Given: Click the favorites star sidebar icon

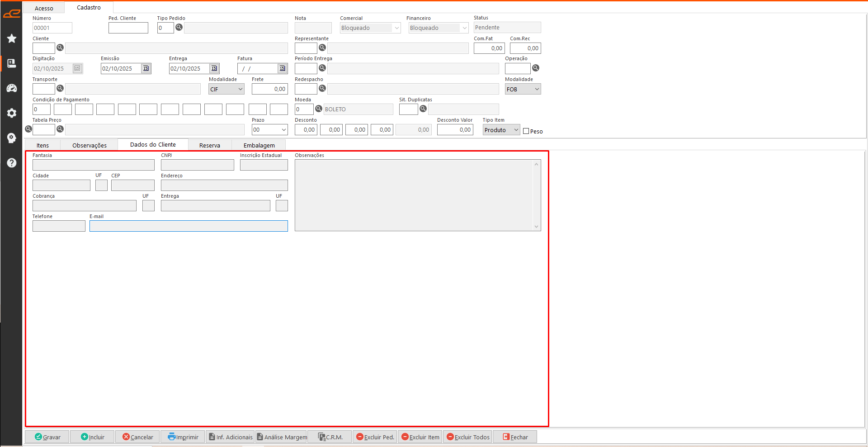Looking at the screenshot, I should (x=12, y=38).
